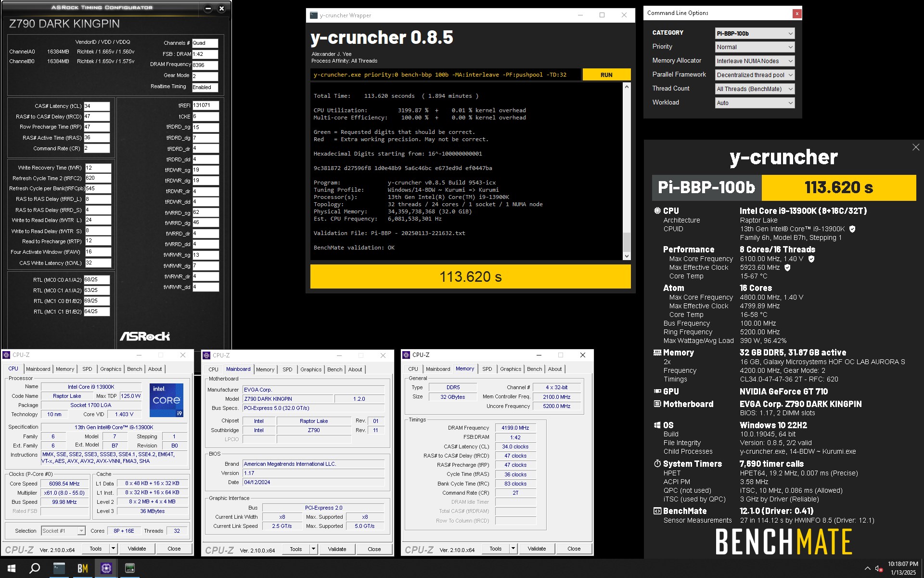924x578 pixels.
Task: Expand Tools arrow in left CPU-Z window
Action: [113, 549]
